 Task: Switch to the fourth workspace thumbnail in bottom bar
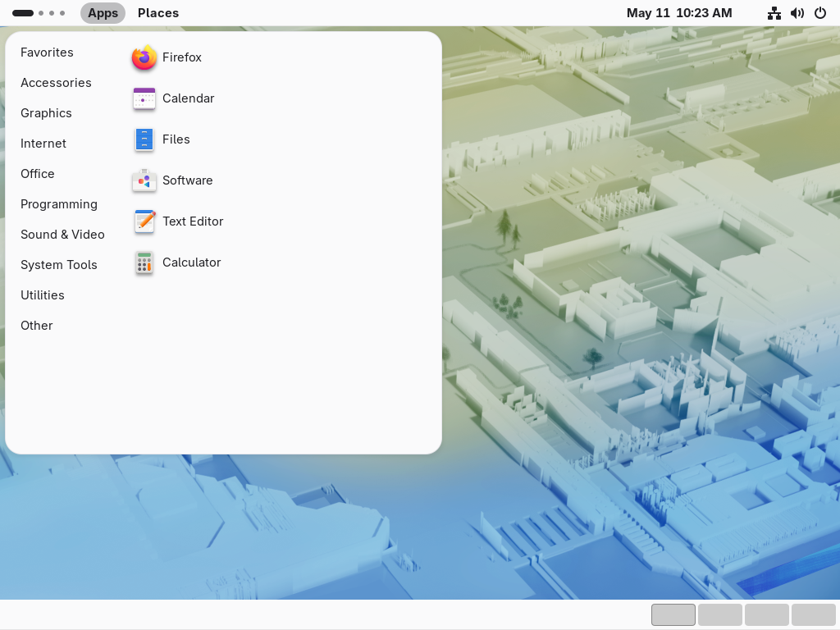[x=813, y=615]
